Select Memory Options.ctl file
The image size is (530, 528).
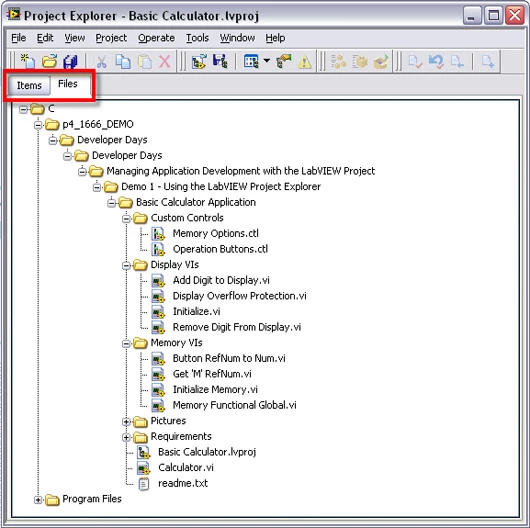(x=216, y=233)
